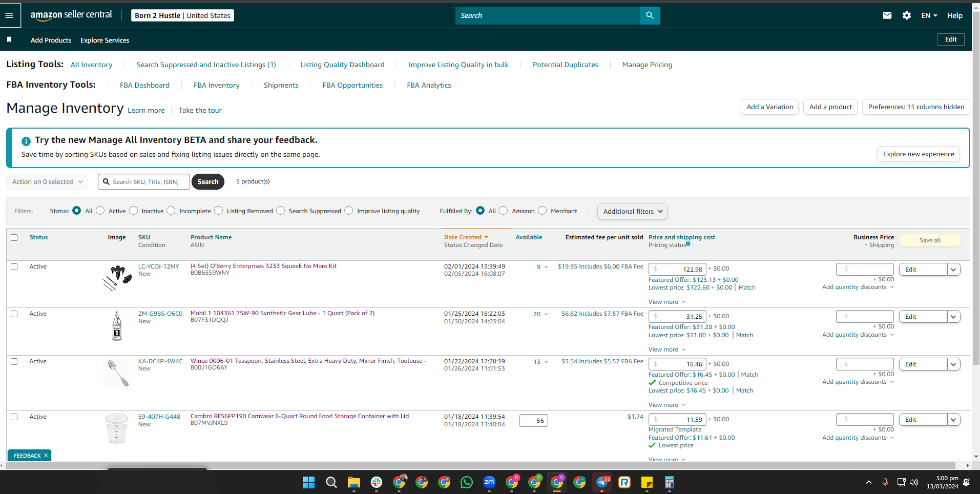
Task: Open Listing Quality Dashboard
Action: tap(342, 65)
